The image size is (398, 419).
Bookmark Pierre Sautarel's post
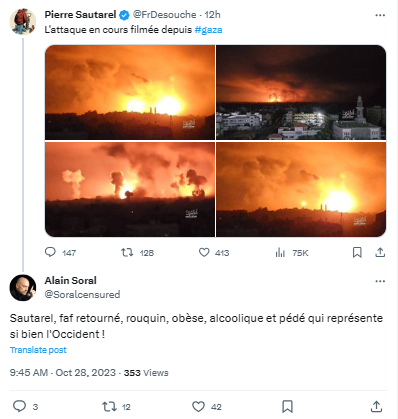click(357, 252)
